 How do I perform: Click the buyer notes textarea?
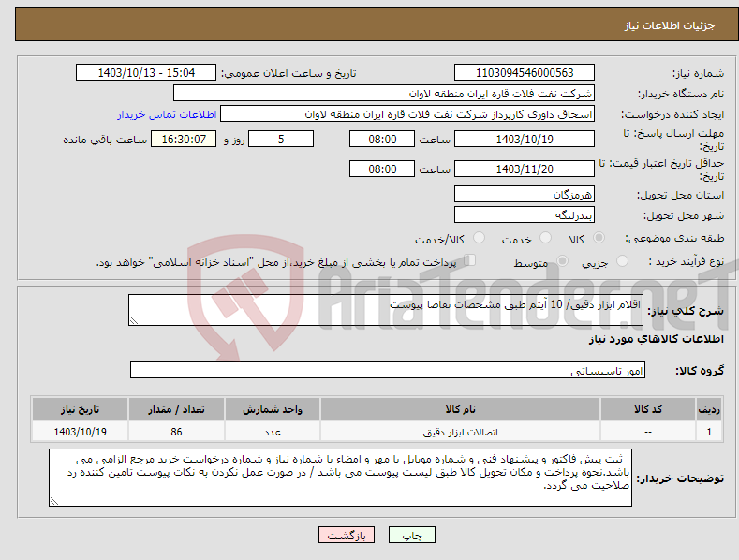tap(340, 478)
